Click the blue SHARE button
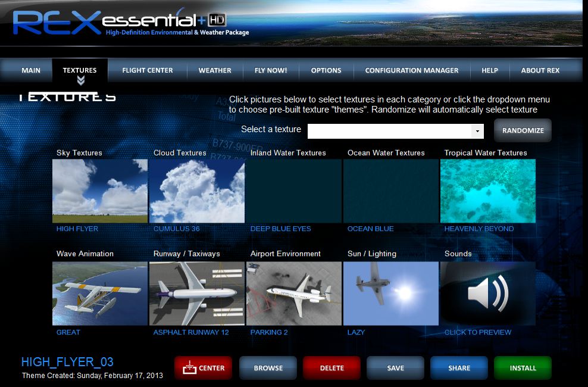This screenshot has width=588, height=387. pyautogui.click(x=459, y=368)
